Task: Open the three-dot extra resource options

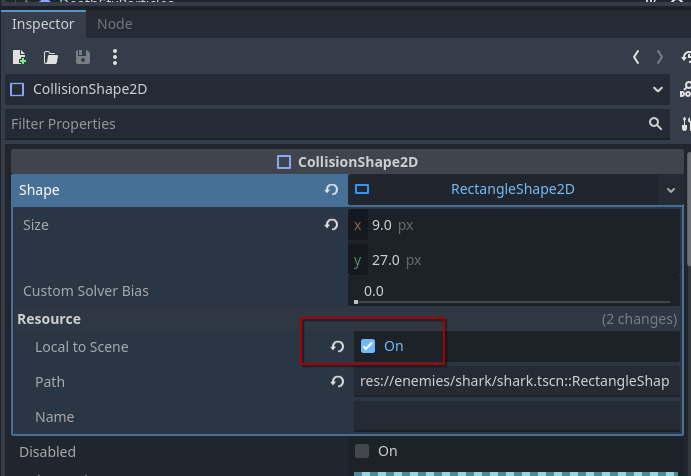Action: coord(115,57)
